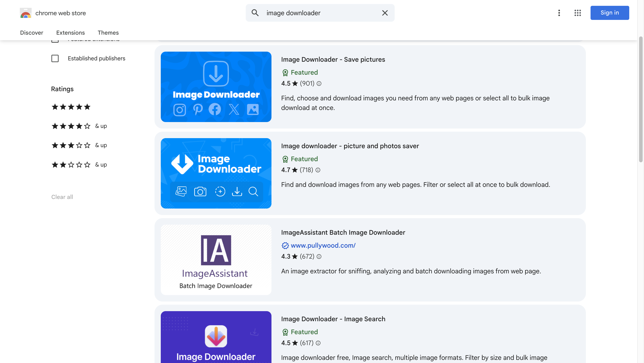644x363 pixels.
Task: Select the 2 stars & up filter
Action: tap(79, 165)
